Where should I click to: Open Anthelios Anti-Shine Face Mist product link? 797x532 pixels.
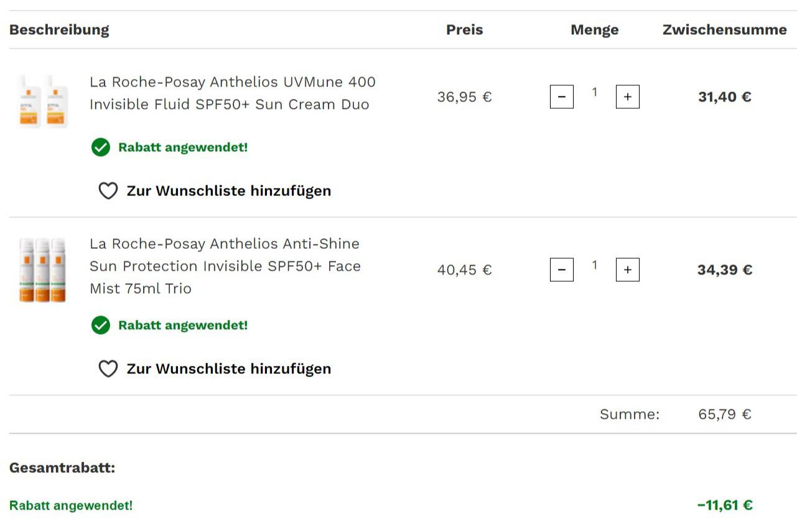(x=225, y=266)
